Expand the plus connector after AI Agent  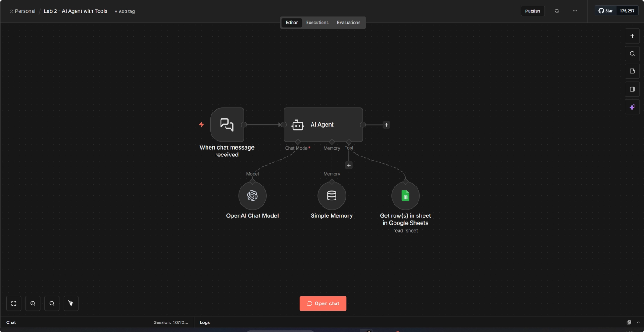[386, 124]
